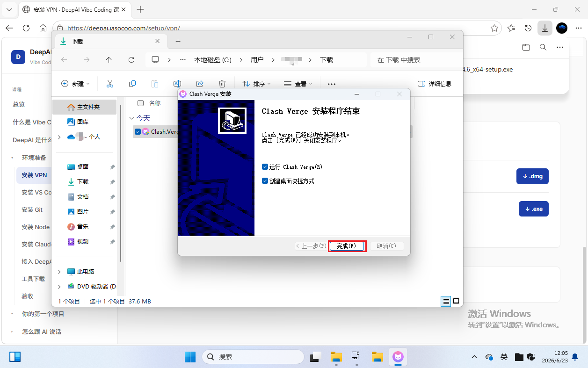Viewport: 588px width, 368px height.
Task: Click the 在 下载 中搜索 search field
Action: [414, 60]
